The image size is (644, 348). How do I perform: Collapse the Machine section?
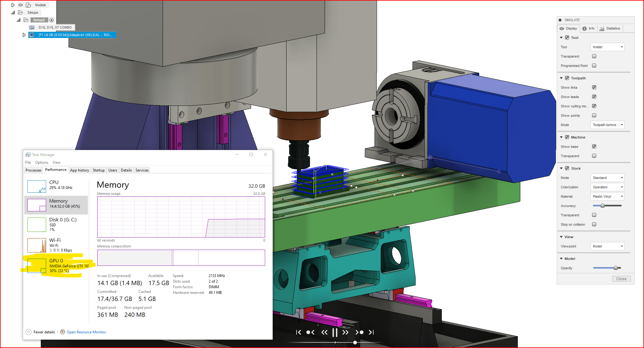(561, 137)
